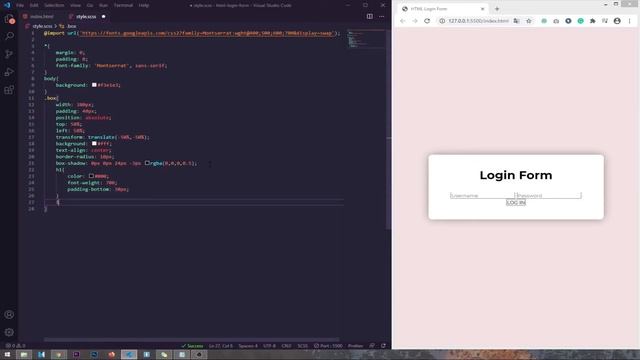Open the Terminal menu
The width and height of the screenshot is (640, 360).
click(123, 5)
